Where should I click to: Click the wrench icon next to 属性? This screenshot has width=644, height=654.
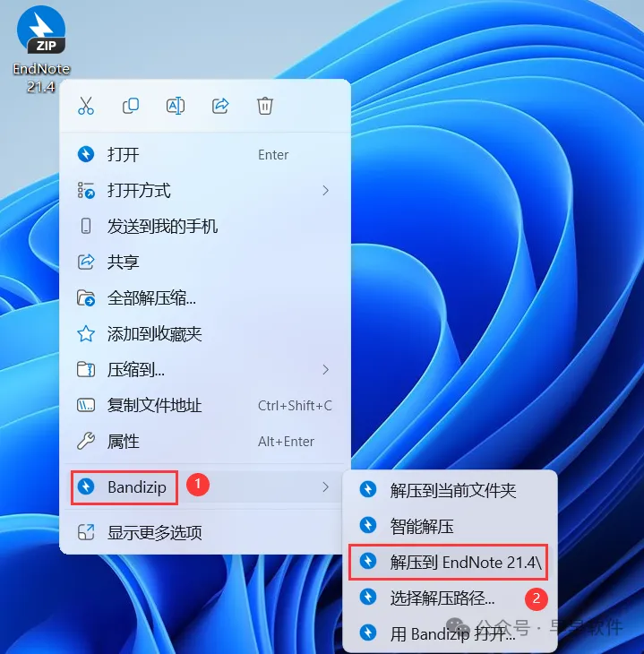pos(86,442)
